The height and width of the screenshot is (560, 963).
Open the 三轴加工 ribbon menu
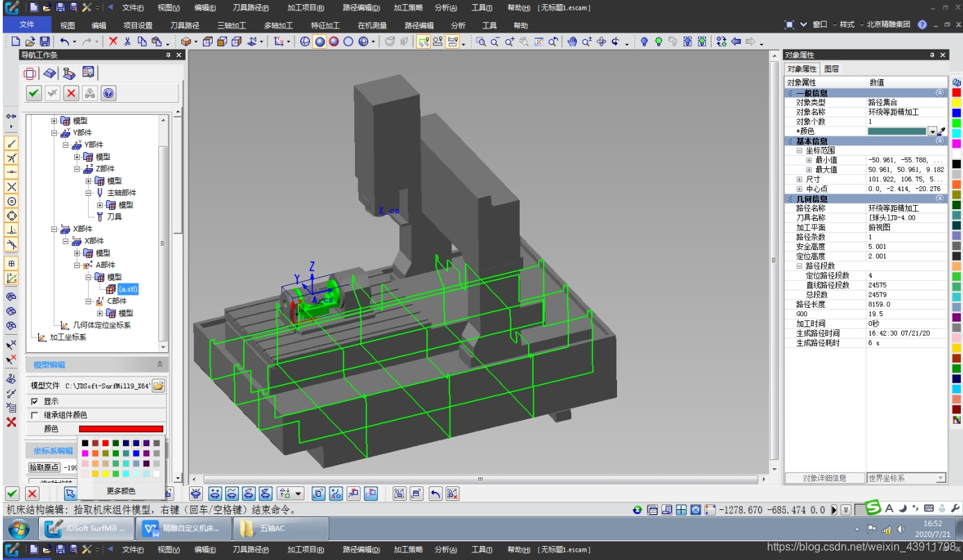click(231, 25)
